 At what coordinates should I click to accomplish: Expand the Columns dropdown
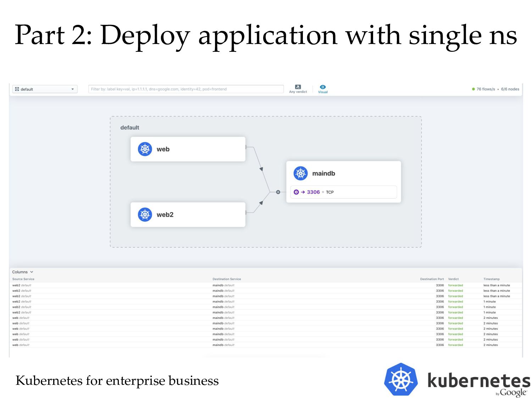23,272
